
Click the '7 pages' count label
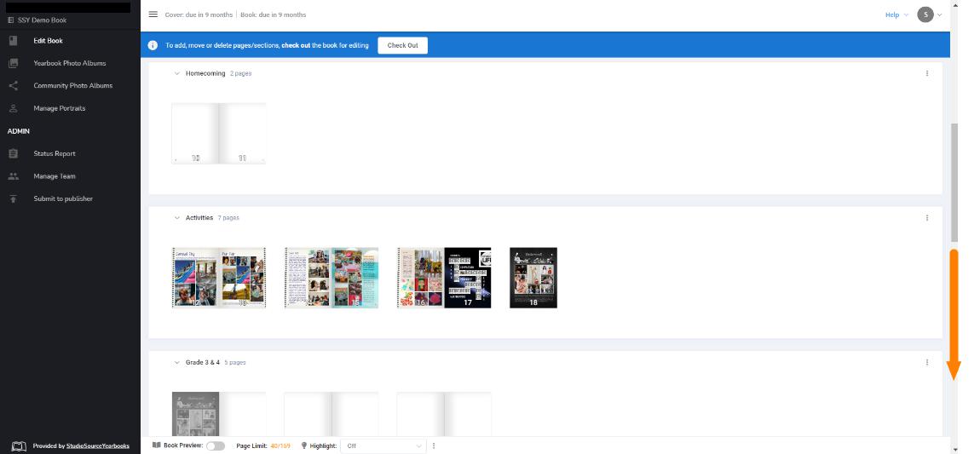228,218
